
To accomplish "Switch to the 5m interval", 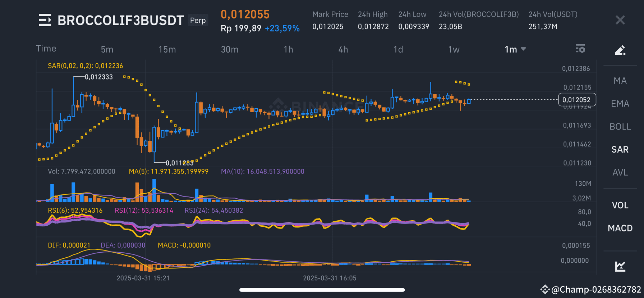I will [107, 49].
